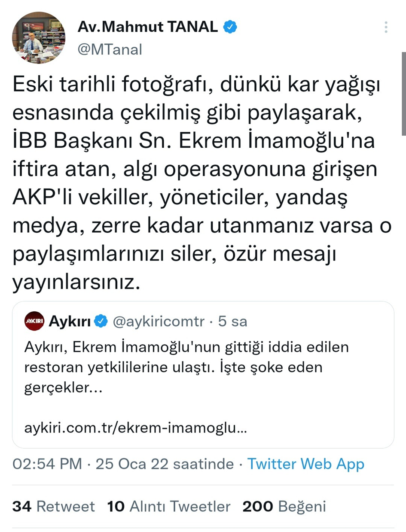View the 34 Retweet list

pos(53,507)
